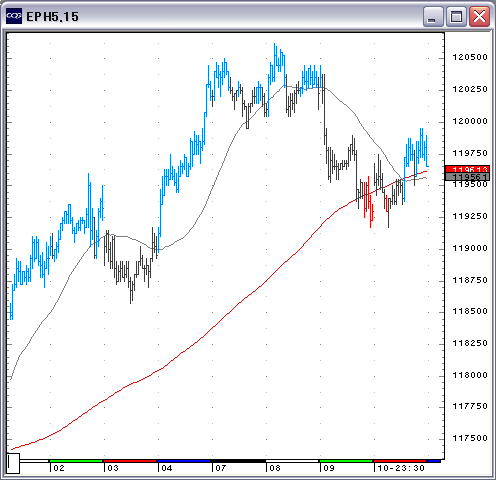Click the red session bar above 03
The image size is (496, 480).
(x=130, y=461)
